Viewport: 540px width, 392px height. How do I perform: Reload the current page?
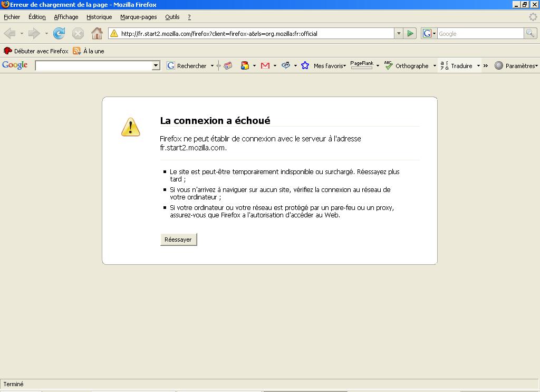tap(59, 33)
